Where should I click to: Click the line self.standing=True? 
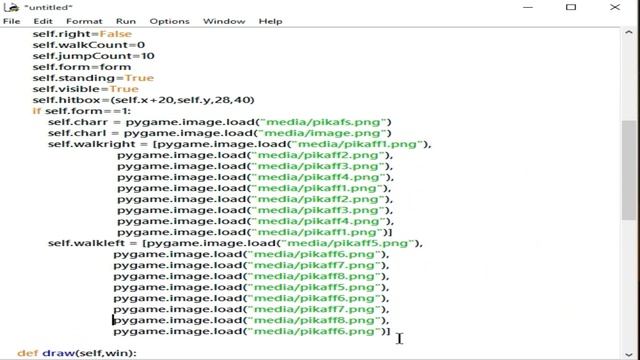[93, 78]
